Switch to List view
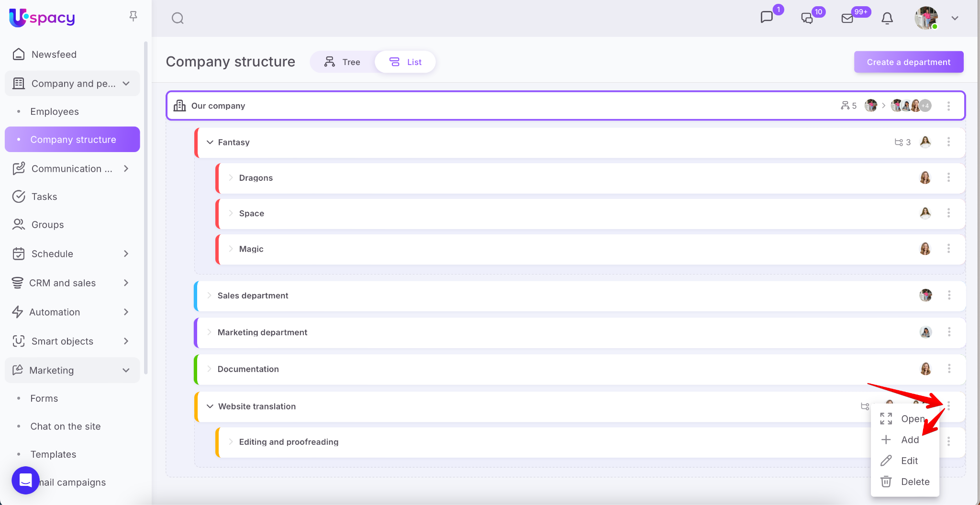The width and height of the screenshot is (980, 505). point(405,62)
